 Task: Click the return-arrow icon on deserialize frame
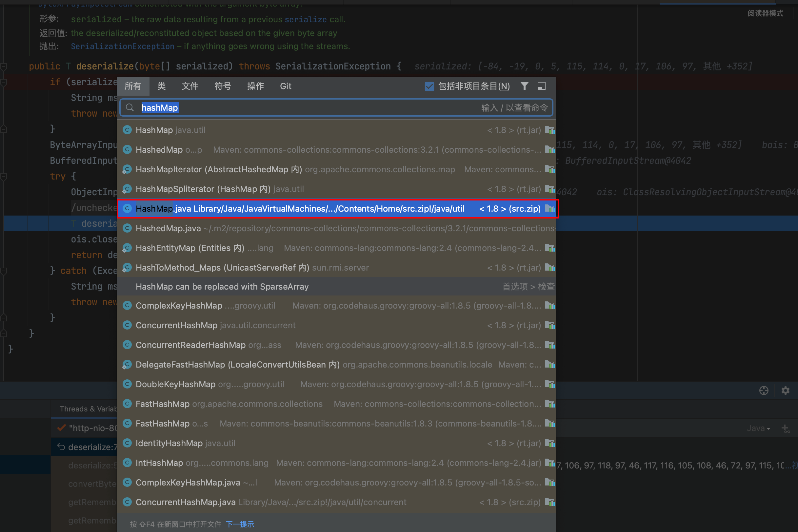[x=61, y=447]
